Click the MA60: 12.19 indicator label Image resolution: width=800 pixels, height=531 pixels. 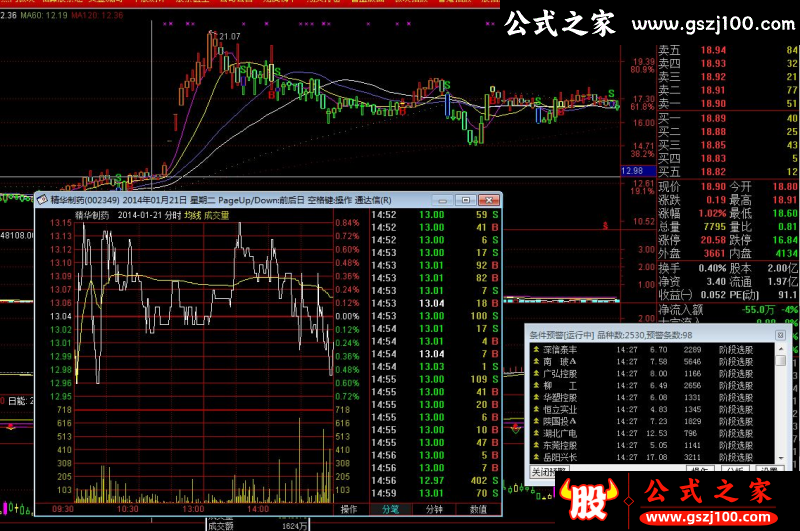(43, 15)
